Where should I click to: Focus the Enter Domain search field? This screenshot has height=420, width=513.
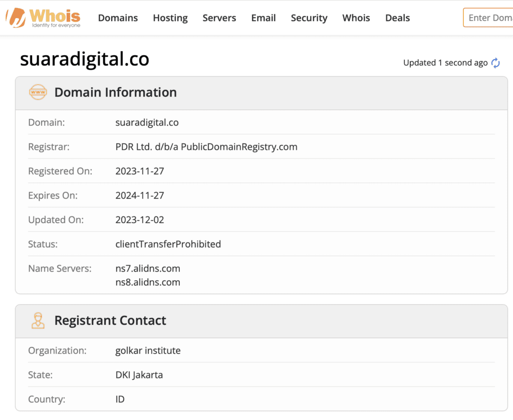point(488,18)
